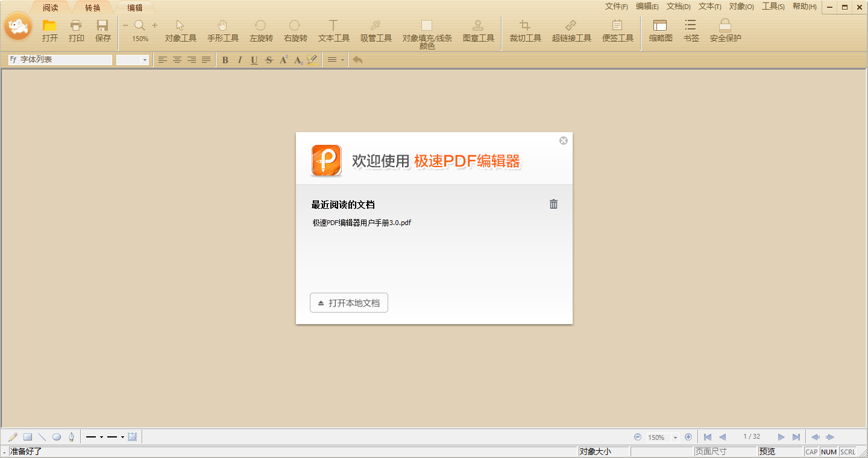Activate the 裁切工具 crop tool
Viewport: 868px width, 458px height.
(524, 30)
